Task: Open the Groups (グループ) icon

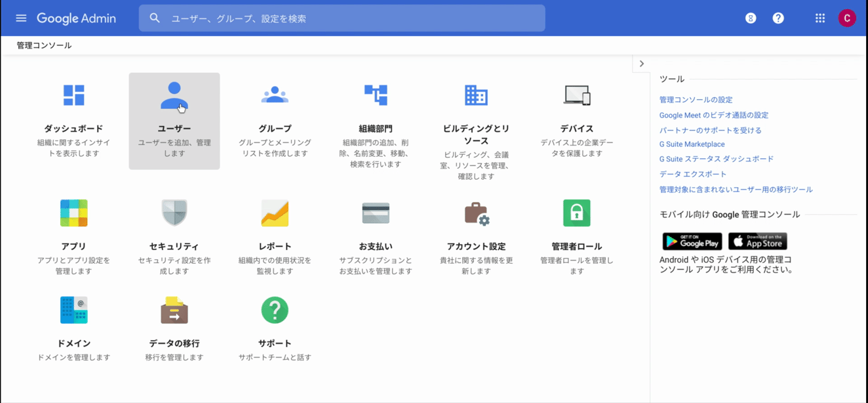Action: [x=275, y=95]
